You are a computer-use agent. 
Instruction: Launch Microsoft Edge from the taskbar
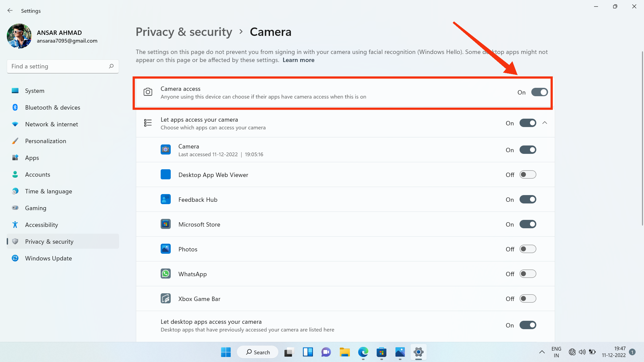click(x=363, y=352)
